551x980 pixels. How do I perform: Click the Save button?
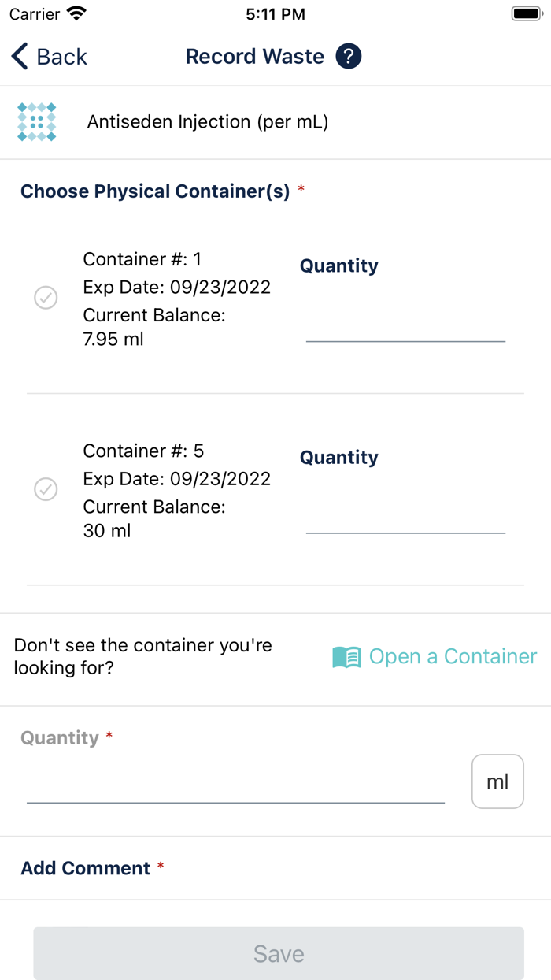(x=279, y=953)
